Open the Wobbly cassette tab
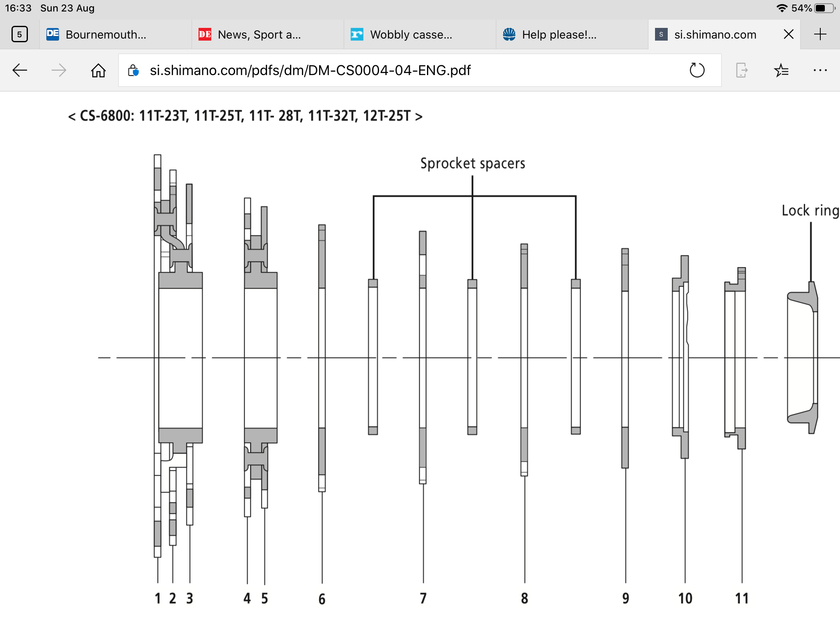 click(x=420, y=34)
